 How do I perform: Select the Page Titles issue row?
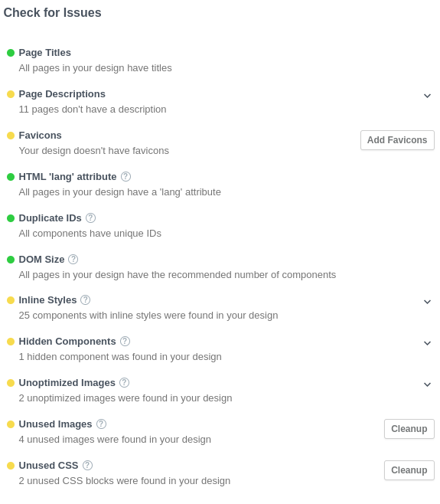point(220,60)
